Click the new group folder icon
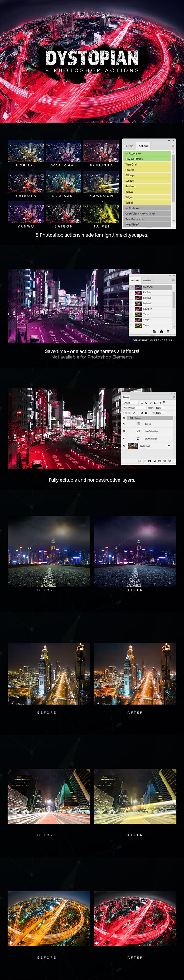Viewport: 184px width, 980px height. [x=160, y=461]
